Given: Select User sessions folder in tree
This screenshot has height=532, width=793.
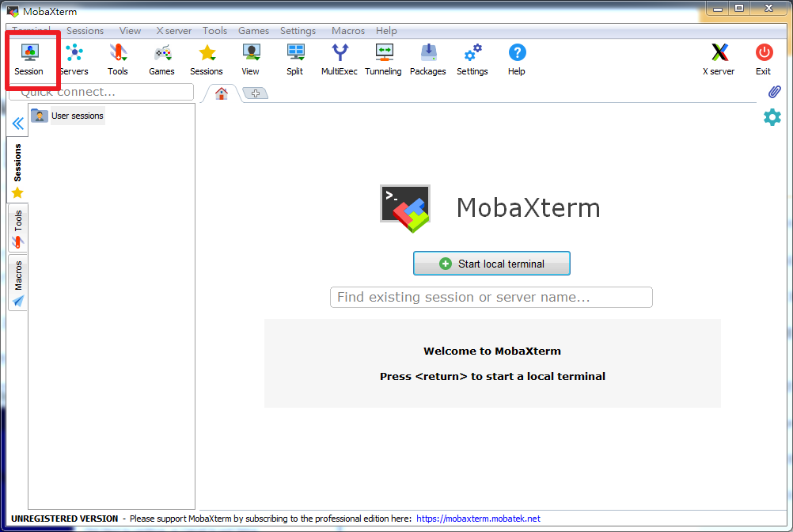Looking at the screenshot, I should (x=67, y=116).
